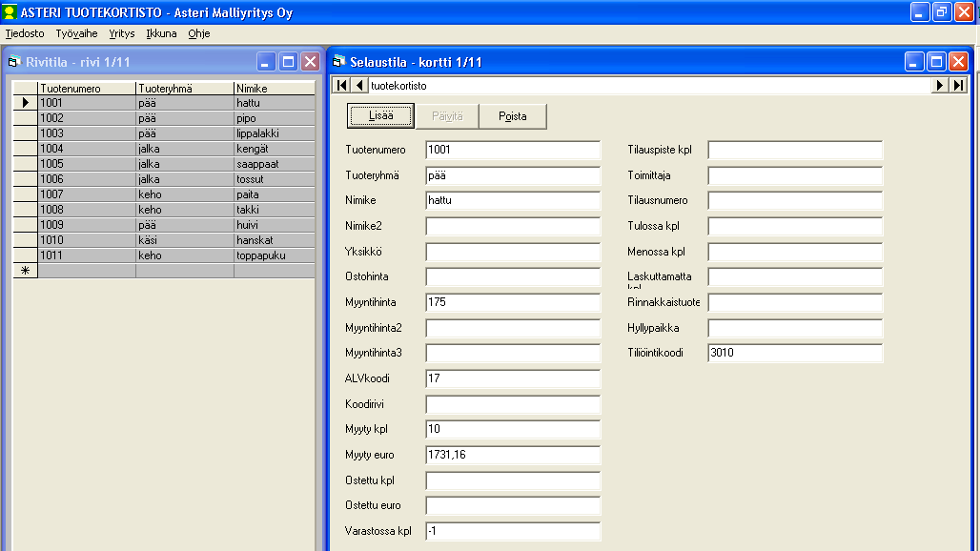Click the Nimike field containing hattu
Screen dimensions: 980x551
point(513,200)
